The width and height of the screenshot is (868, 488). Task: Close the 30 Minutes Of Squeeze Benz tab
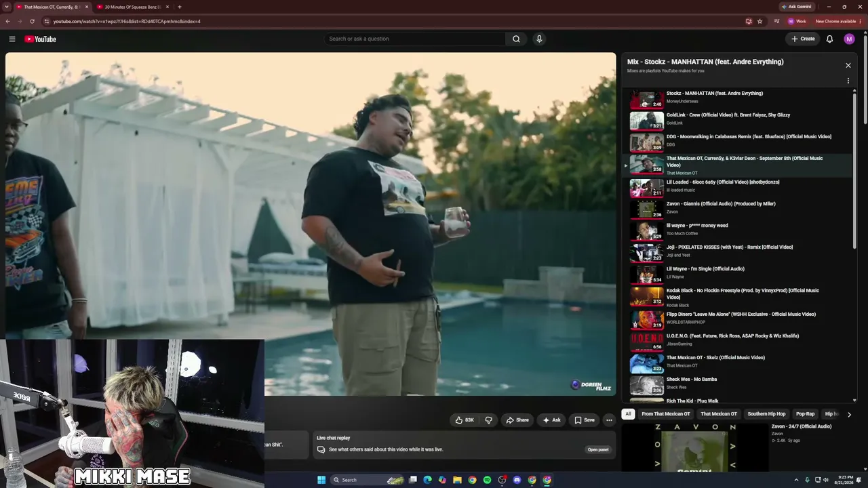pyautogui.click(x=168, y=7)
